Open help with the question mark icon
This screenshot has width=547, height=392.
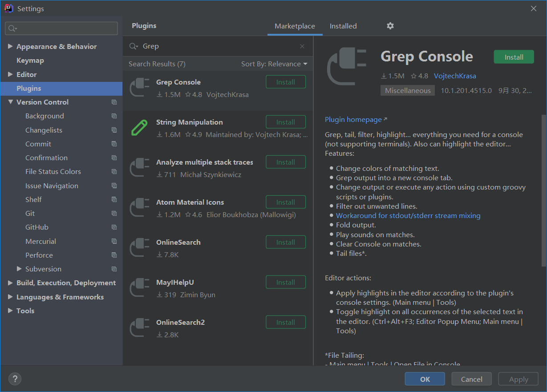click(x=15, y=379)
